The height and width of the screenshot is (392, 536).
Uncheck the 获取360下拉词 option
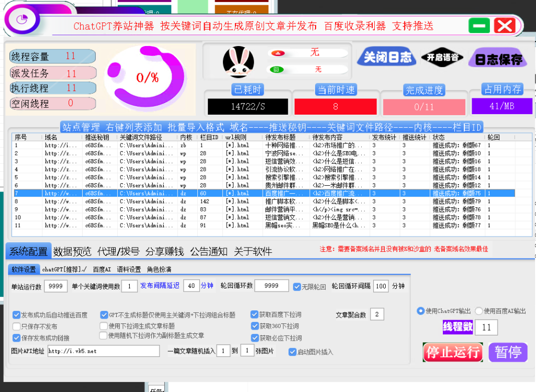(255, 326)
